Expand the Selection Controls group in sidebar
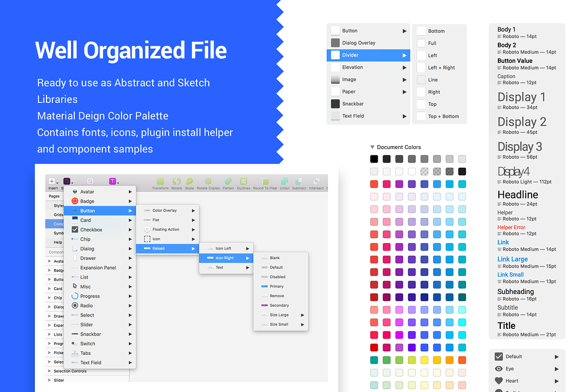 pyautogui.click(x=49, y=371)
